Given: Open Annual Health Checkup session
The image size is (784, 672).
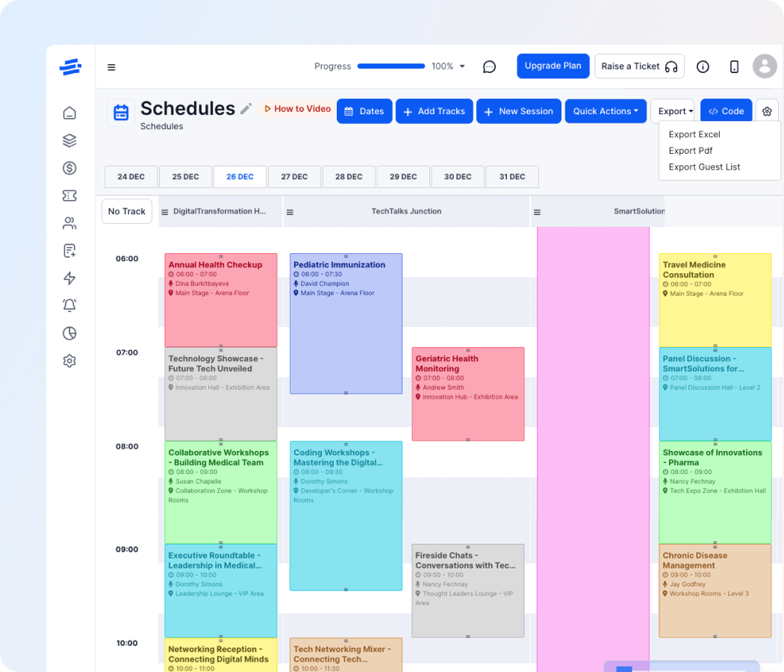Looking at the screenshot, I should 221,300.
